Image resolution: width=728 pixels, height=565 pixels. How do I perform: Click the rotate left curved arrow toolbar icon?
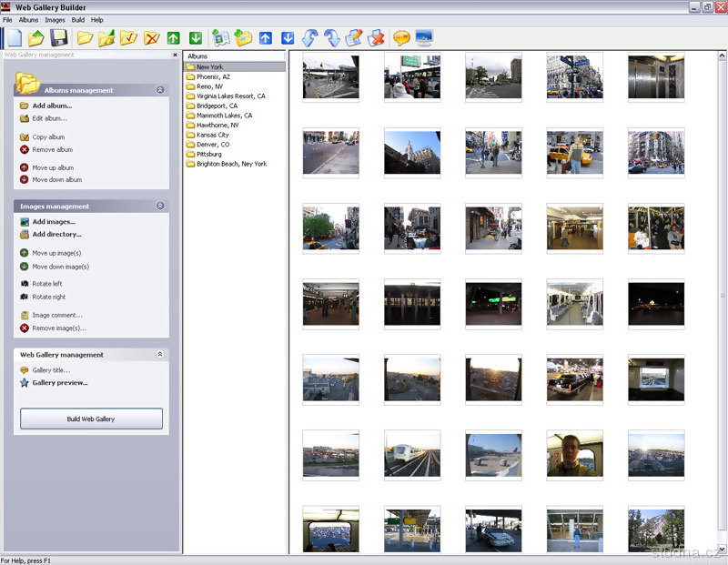tap(309, 38)
